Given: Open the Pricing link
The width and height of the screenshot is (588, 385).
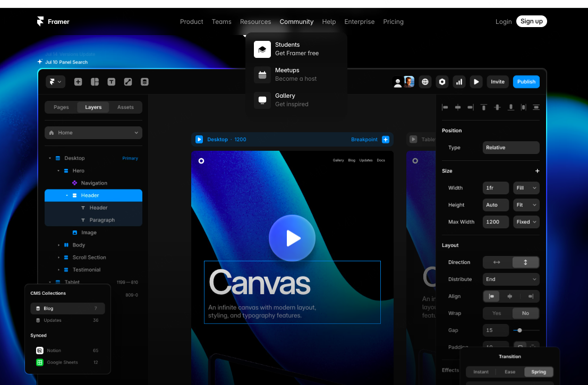Looking at the screenshot, I should coord(394,22).
